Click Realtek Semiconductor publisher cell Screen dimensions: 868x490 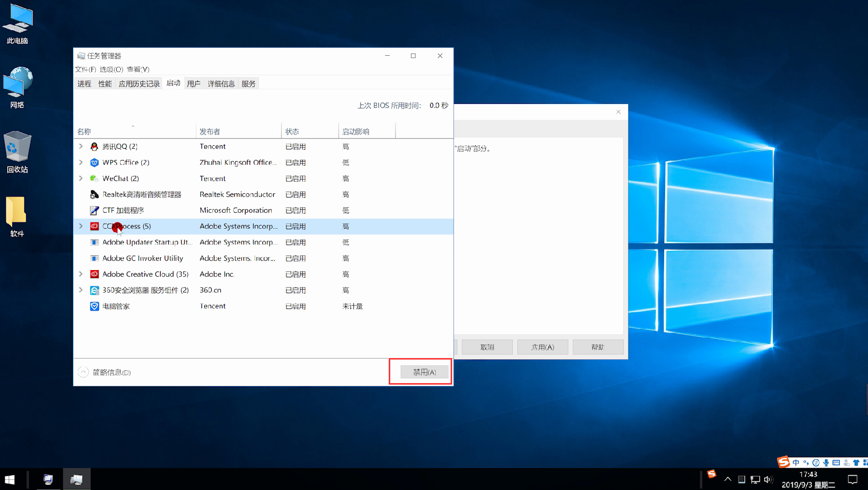pyautogui.click(x=237, y=194)
